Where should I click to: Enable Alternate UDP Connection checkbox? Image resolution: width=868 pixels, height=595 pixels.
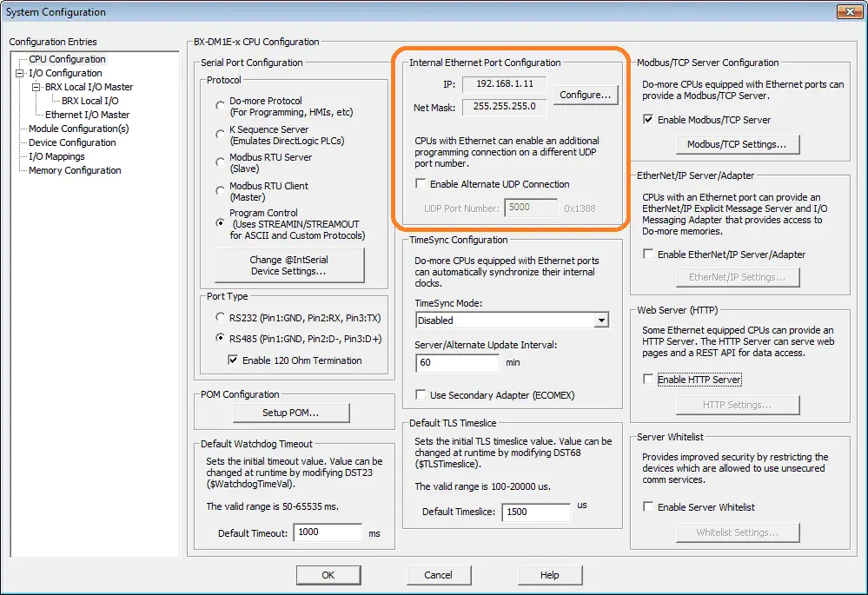pyautogui.click(x=421, y=184)
